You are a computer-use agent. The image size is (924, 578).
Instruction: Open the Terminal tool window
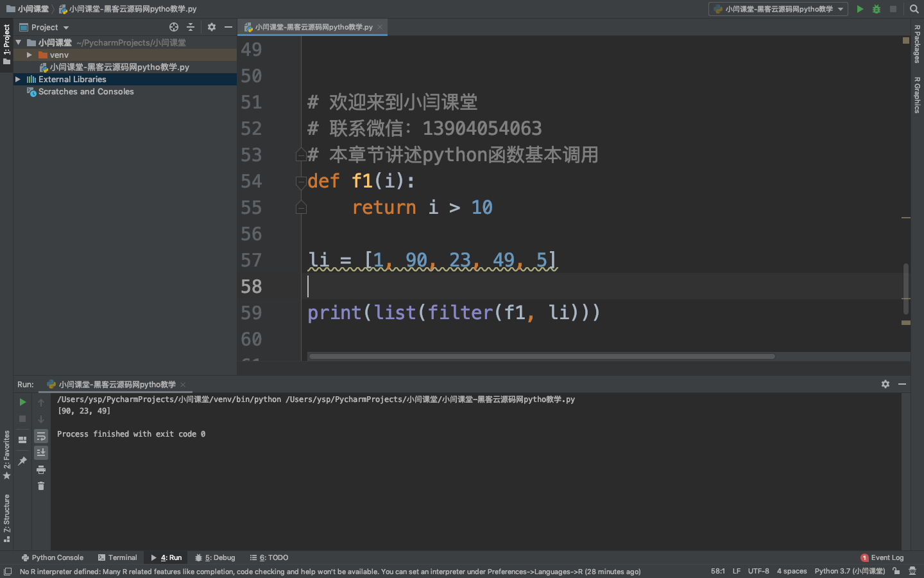117,558
